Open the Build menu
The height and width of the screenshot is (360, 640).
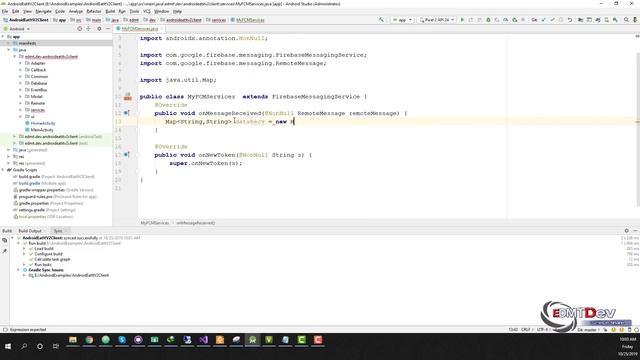click(110, 11)
